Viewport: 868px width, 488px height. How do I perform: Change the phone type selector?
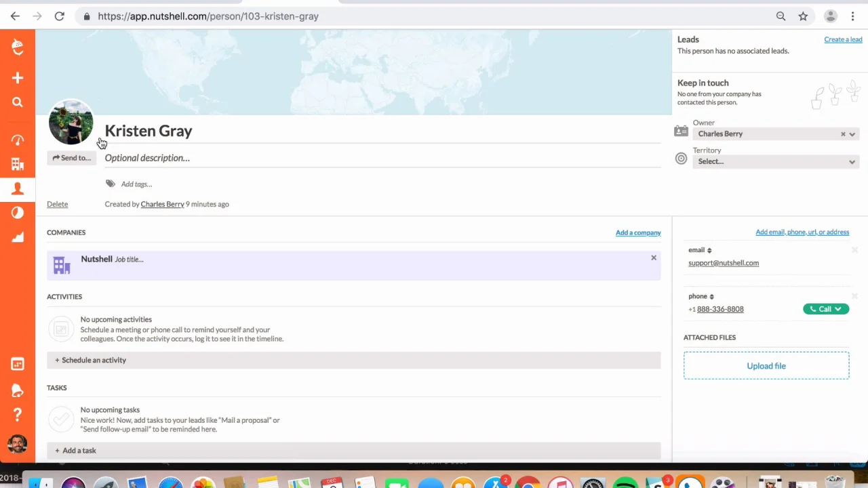point(711,296)
